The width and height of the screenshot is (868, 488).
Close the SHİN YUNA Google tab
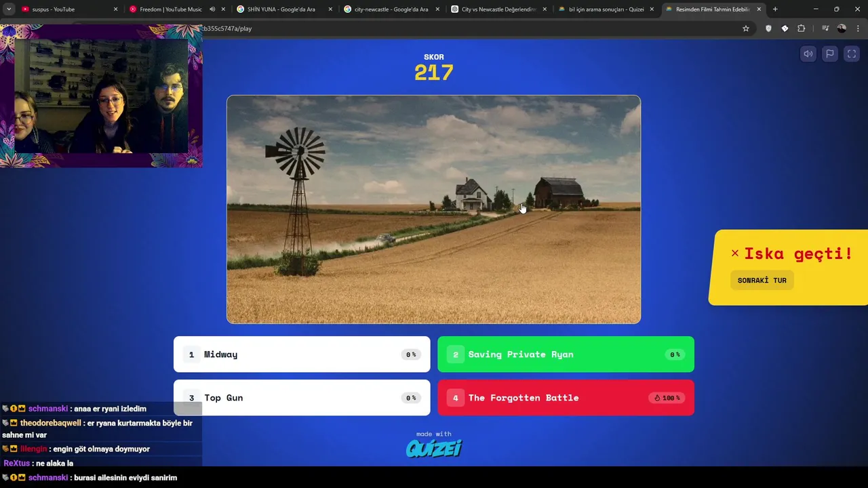tap(330, 9)
